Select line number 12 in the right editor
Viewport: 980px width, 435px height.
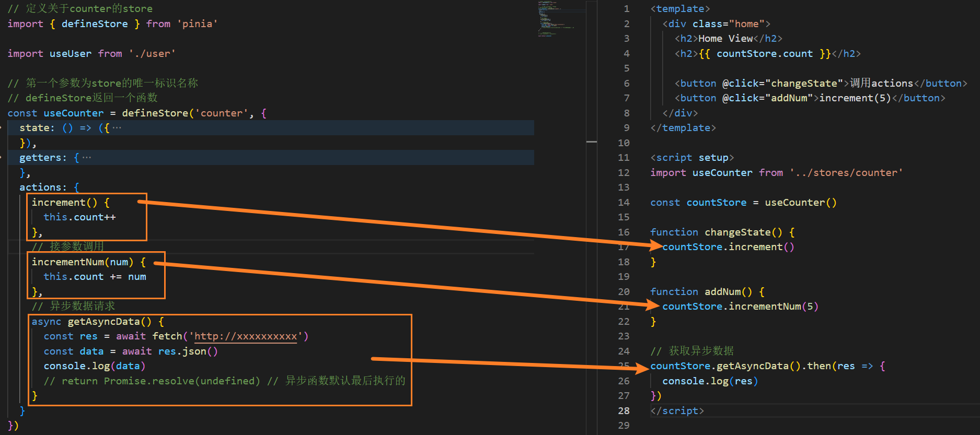tap(624, 173)
